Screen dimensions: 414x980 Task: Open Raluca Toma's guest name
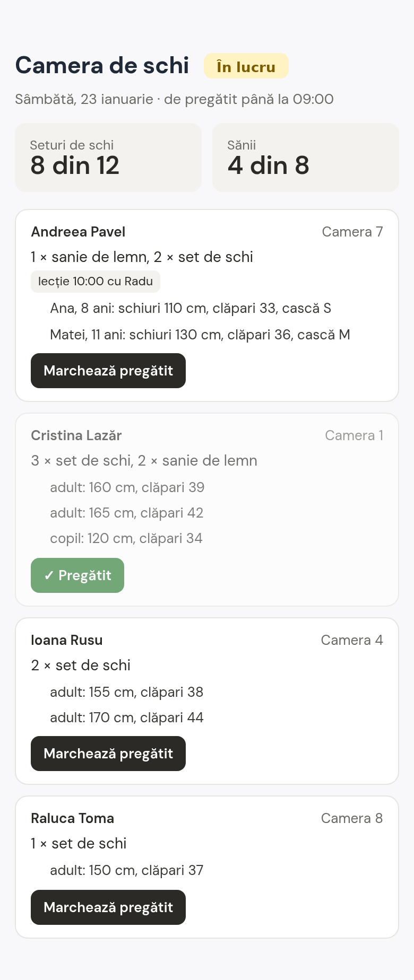[x=72, y=818]
